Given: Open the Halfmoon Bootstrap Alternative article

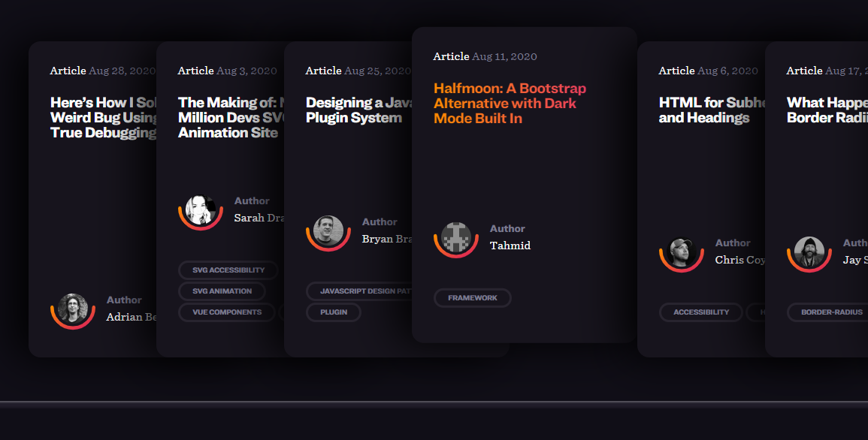Looking at the screenshot, I should click(510, 104).
